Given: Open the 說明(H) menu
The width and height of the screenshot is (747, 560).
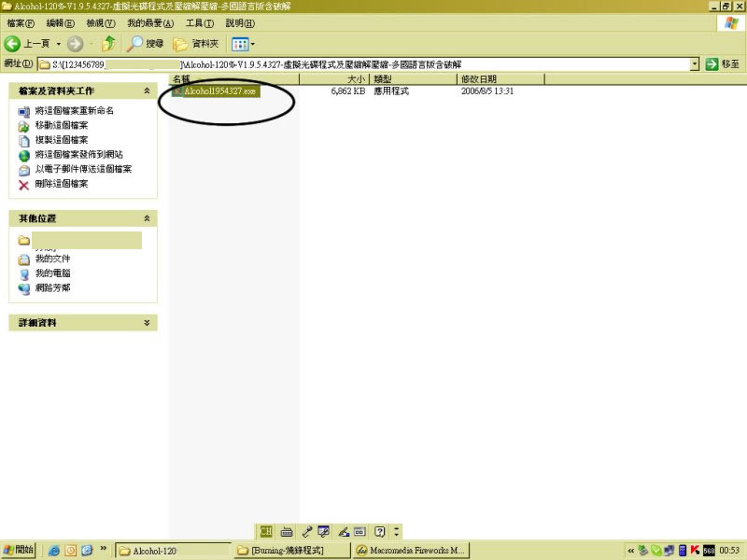Looking at the screenshot, I should click(240, 22).
